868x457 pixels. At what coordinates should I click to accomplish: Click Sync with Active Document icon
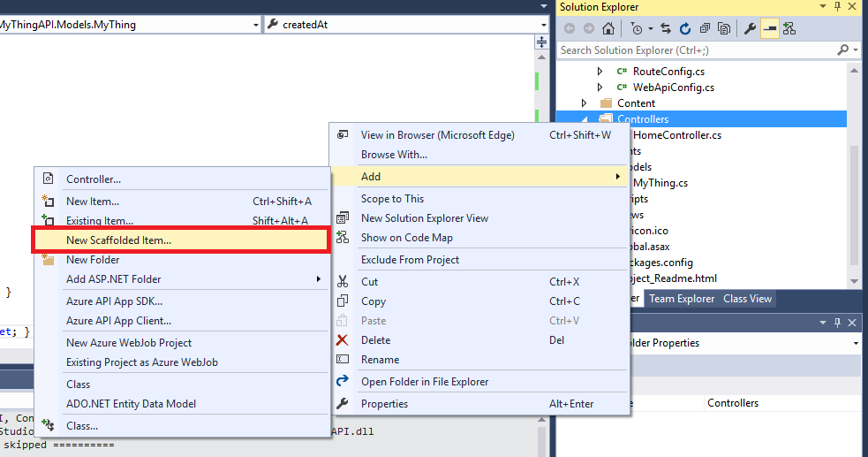(x=665, y=29)
